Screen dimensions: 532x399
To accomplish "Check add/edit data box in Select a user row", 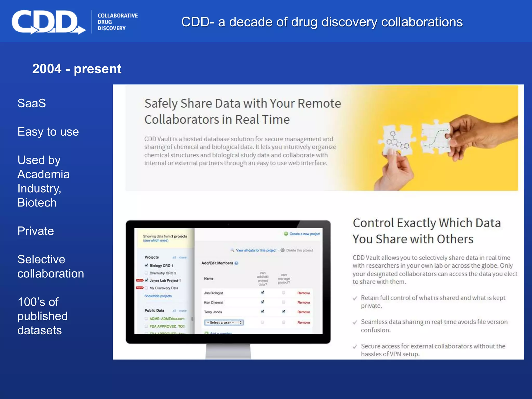I will [x=262, y=322].
